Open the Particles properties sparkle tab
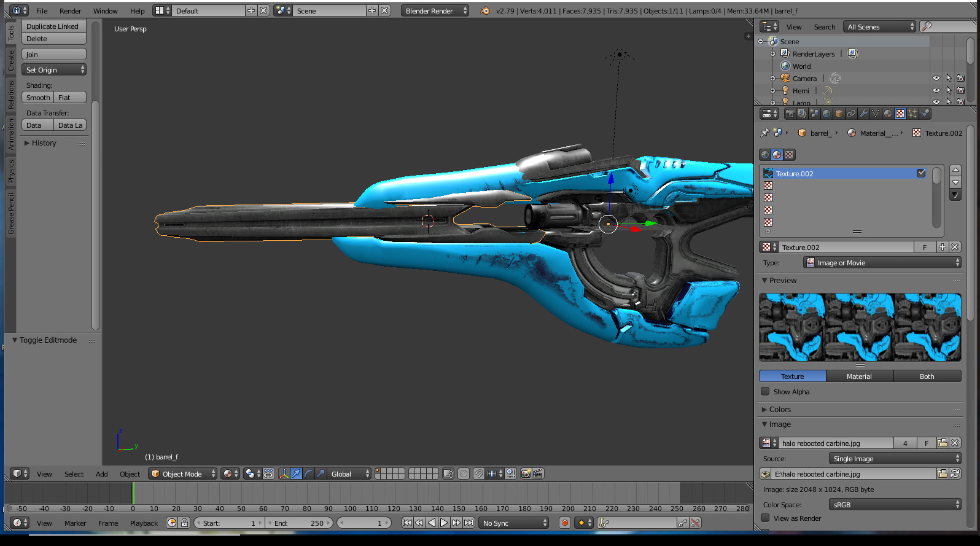 click(912, 114)
